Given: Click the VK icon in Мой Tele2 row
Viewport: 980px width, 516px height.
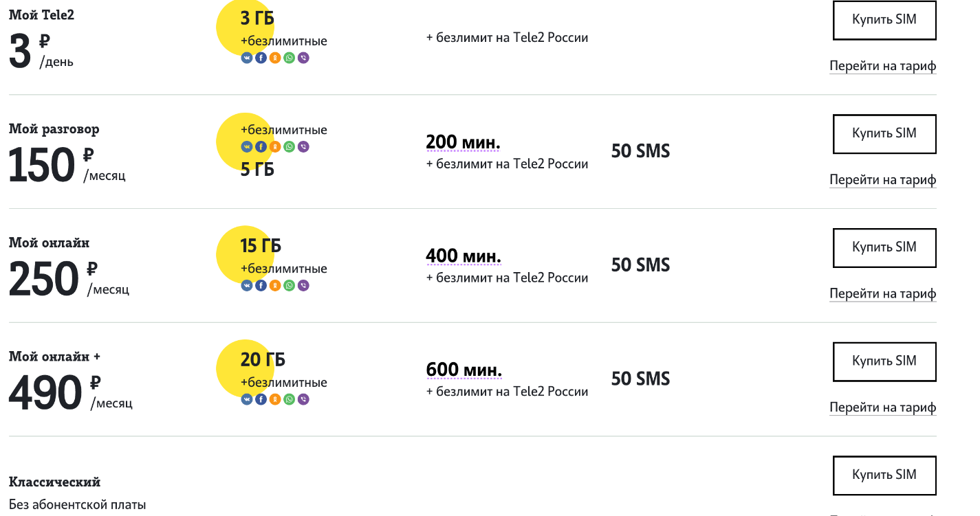Looking at the screenshot, I should click(x=247, y=58).
